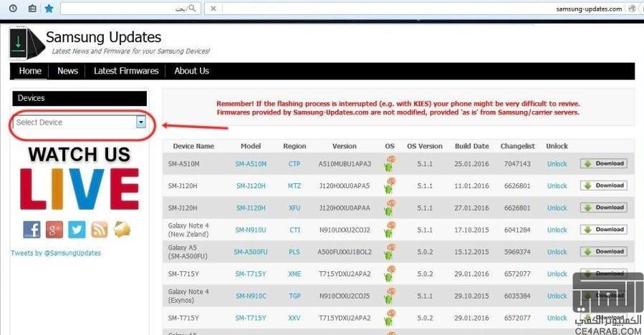
Task: Open the XME region link
Action: 294,274
